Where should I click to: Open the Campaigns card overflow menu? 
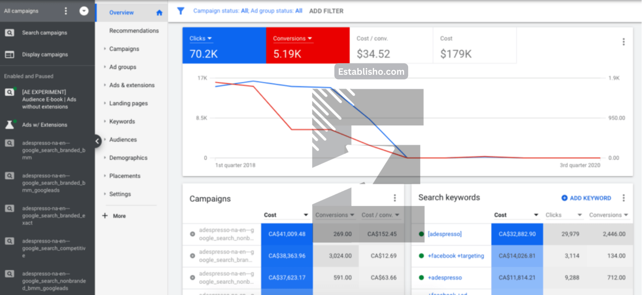click(394, 198)
